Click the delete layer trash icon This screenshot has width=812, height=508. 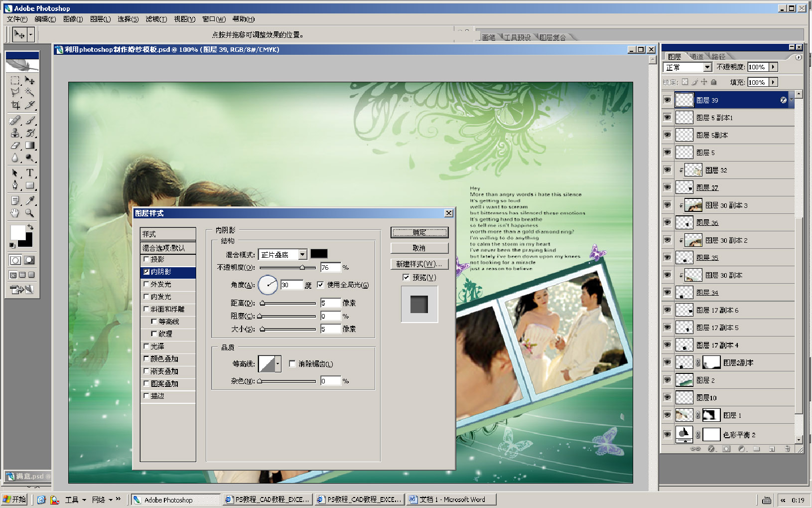tap(787, 449)
